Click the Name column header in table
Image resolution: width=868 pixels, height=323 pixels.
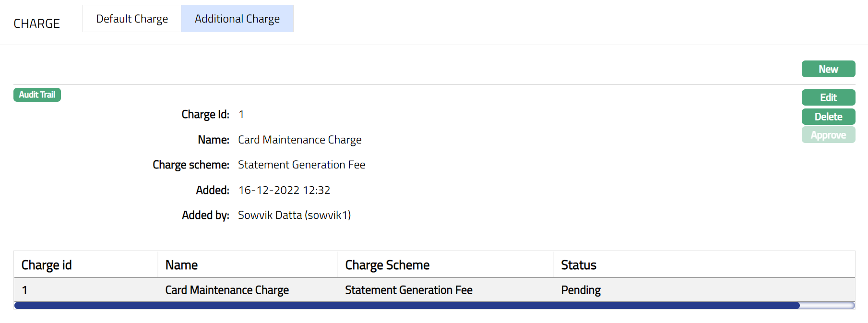pyautogui.click(x=181, y=265)
